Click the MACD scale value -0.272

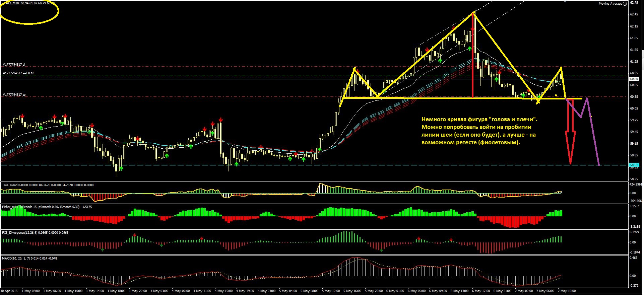tap(633, 286)
